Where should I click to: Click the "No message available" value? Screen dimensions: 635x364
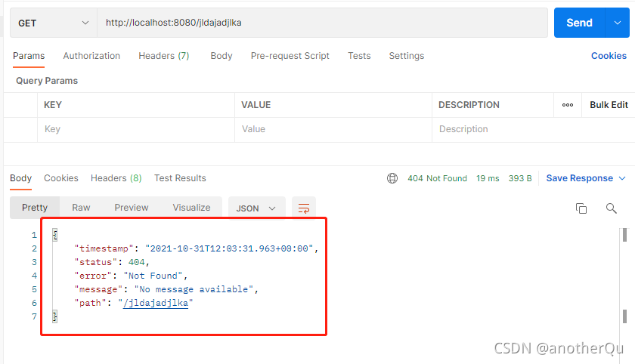coord(194,289)
